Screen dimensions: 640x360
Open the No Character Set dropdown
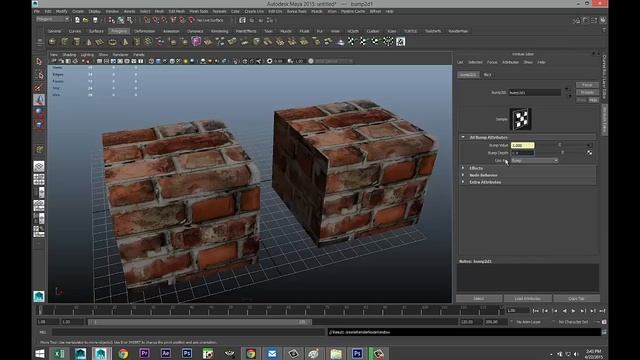573,322
